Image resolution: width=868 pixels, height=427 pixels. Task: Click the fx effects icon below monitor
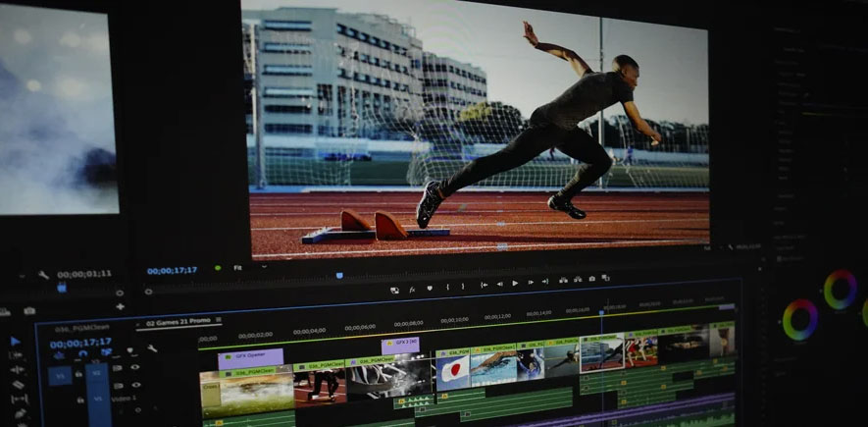(413, 290)
